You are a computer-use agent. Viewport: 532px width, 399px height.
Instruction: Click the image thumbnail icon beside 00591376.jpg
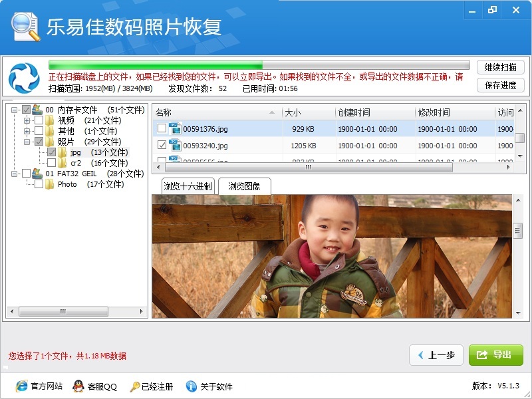coord(175,127)
